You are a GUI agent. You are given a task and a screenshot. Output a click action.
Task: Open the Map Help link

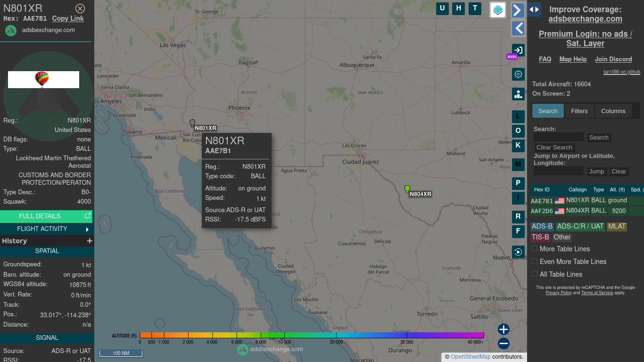tap(573, 59)
